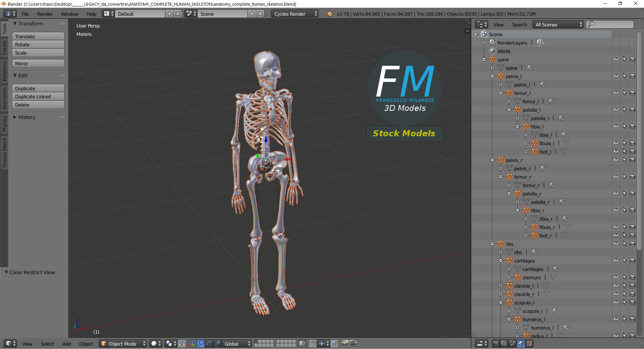This screenshot has height=349, width=644.
Task: Open the All Scenes dropdown
Action: pos(557,24)
